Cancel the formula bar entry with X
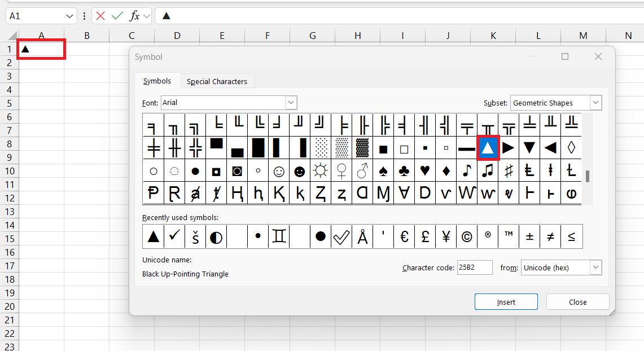Viewport: 644px width, 351px height. [x=100, y=16]
